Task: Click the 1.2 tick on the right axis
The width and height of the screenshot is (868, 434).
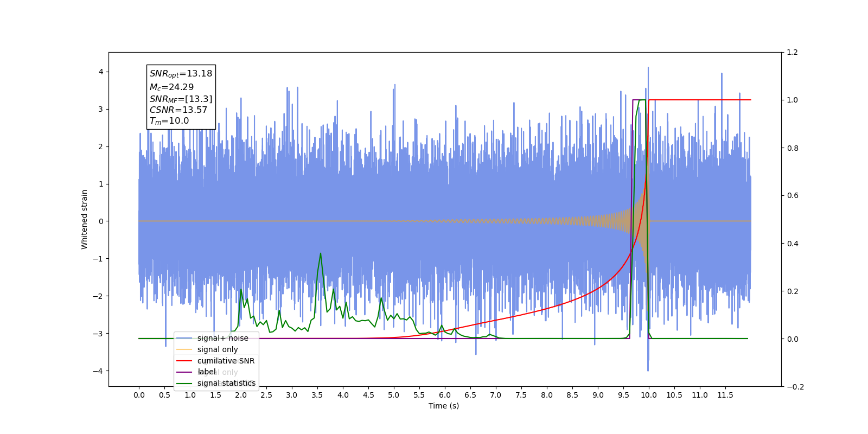Action: (793, 52)
